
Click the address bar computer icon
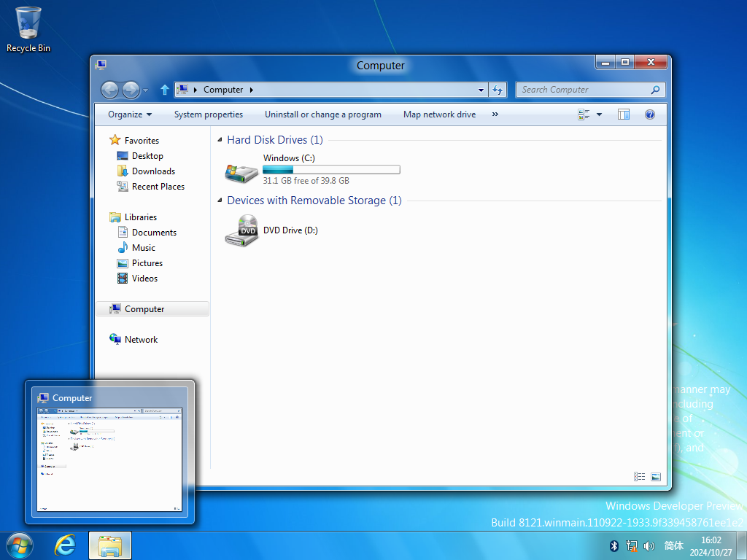(182, 89)
